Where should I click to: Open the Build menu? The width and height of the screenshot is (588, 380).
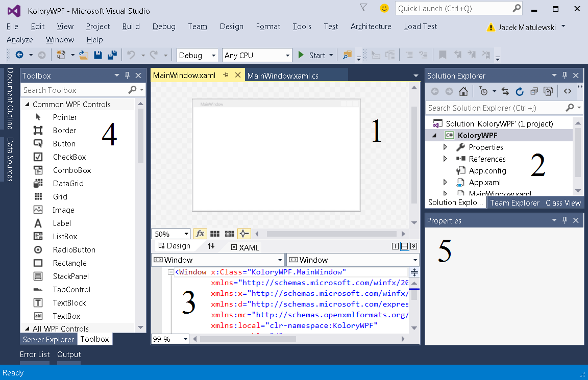[x=131, y=27]
